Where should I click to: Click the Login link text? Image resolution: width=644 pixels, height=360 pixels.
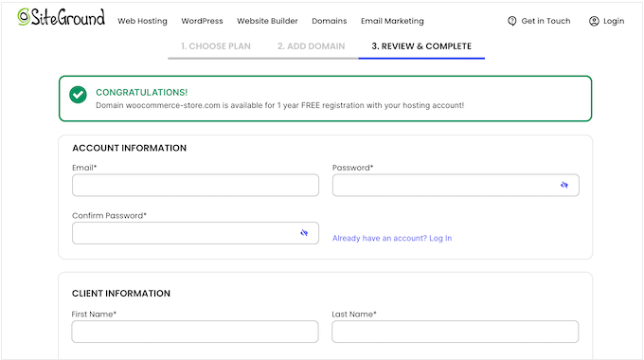614,21
